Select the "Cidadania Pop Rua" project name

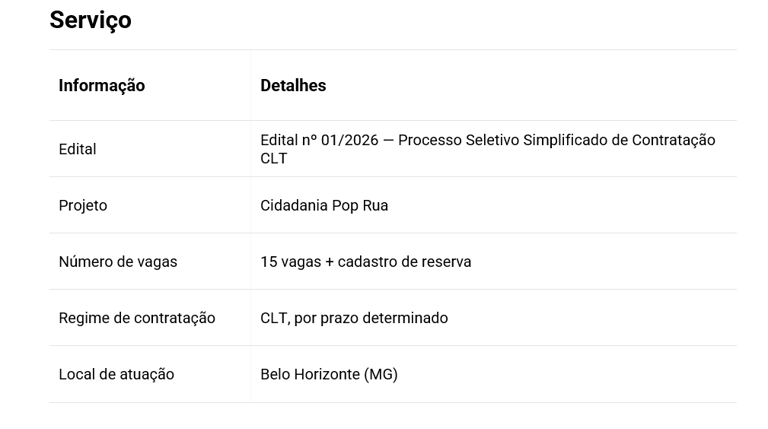coord(324,206)
